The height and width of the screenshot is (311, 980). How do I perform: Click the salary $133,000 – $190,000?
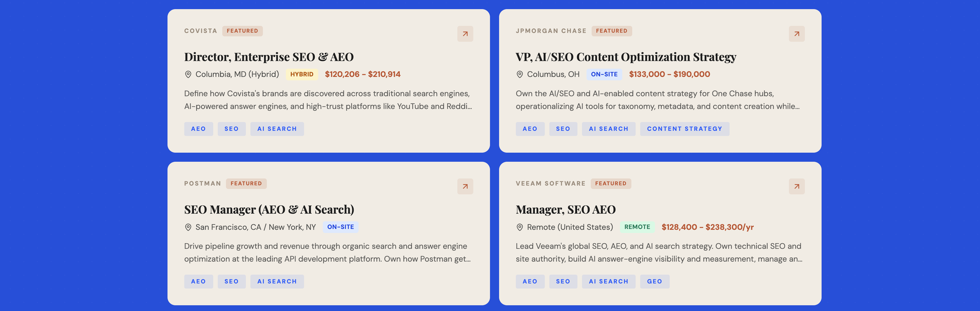670,74
